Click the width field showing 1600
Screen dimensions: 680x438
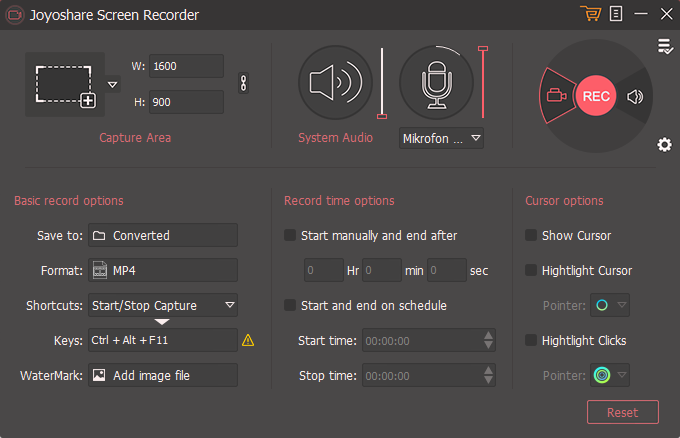click(186, 66)
